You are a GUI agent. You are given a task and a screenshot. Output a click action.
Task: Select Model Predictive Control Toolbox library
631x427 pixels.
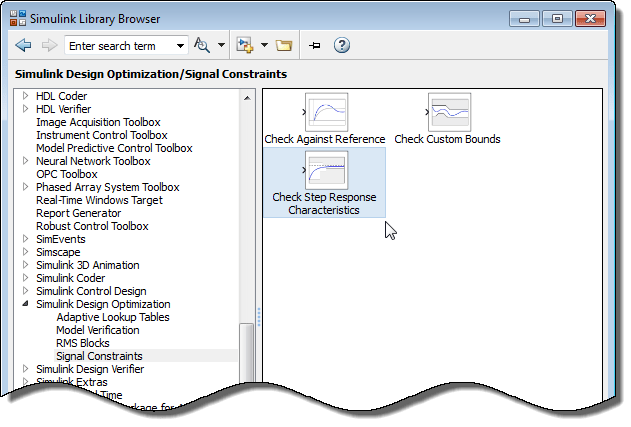click(x=114, y=148)
